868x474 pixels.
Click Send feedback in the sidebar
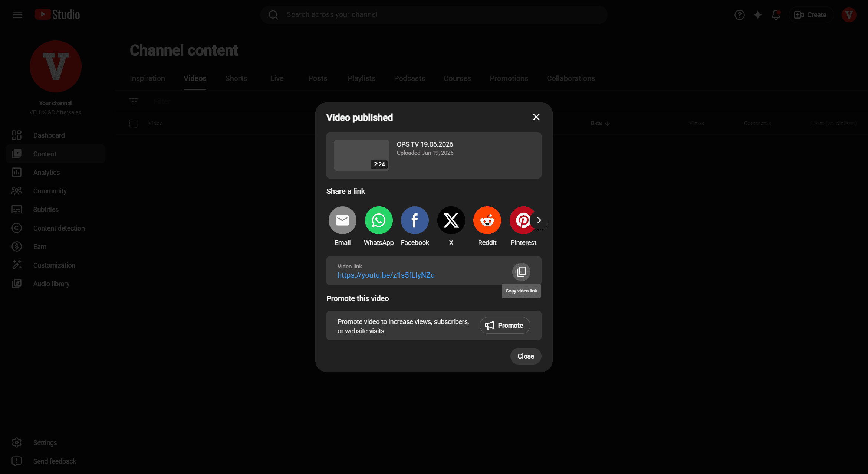(55, 461)
